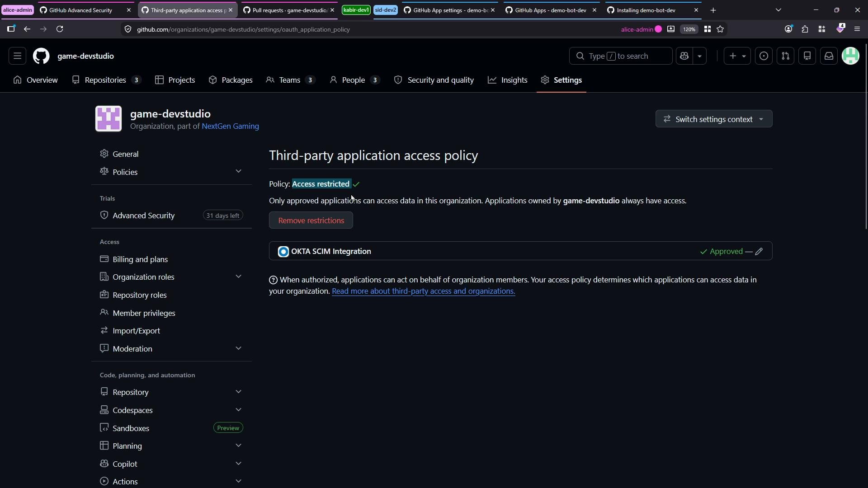Screen dimensions: 868x488
Task: Open the Security and quality tab
Action: click(x=434, y=80)
